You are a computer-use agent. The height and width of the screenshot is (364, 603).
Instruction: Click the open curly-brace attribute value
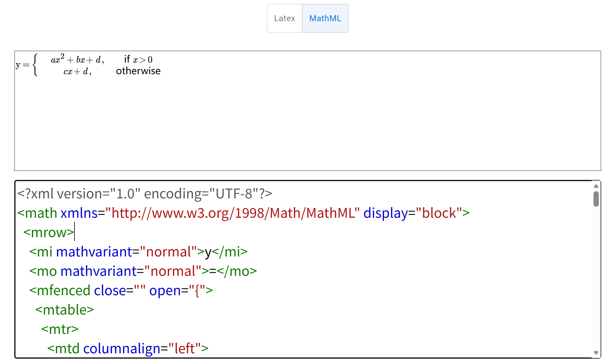click(198, 290)
